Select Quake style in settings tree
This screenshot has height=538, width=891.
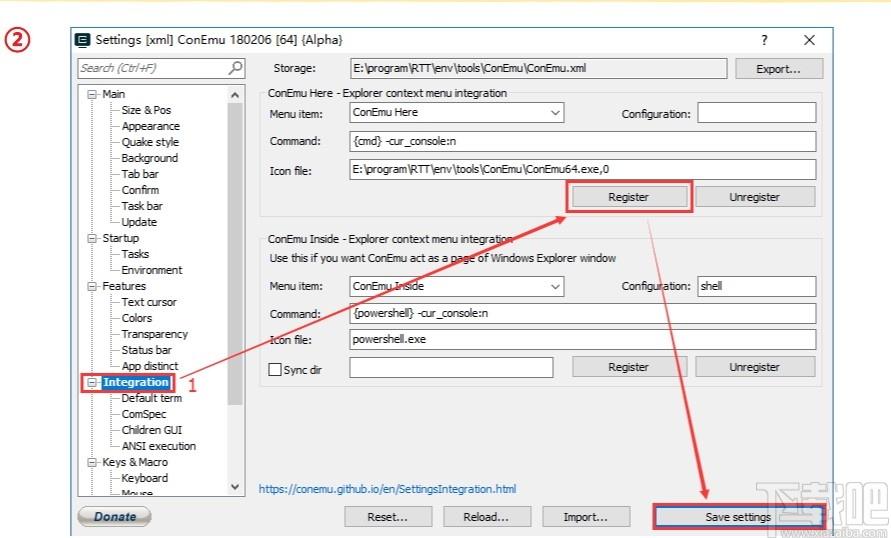(150, 142)
